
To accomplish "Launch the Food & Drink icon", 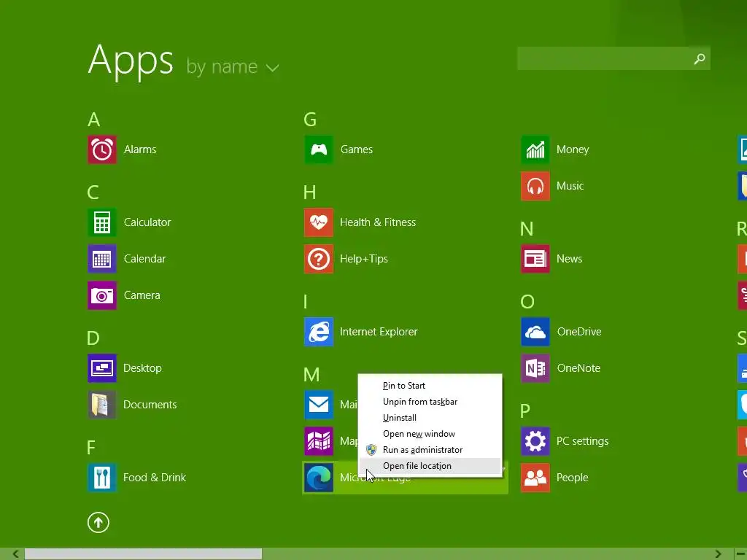I will (102, 478).
